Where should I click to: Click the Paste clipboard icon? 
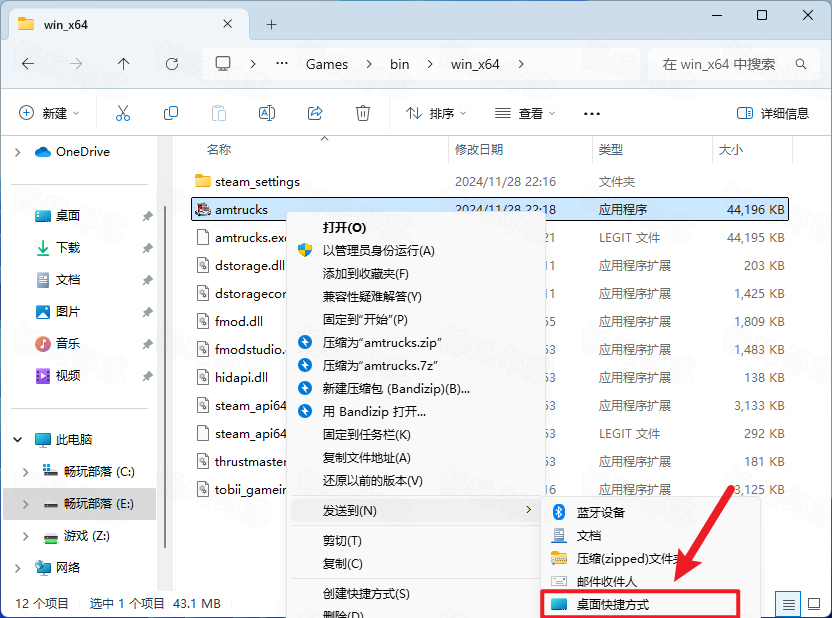219,113
